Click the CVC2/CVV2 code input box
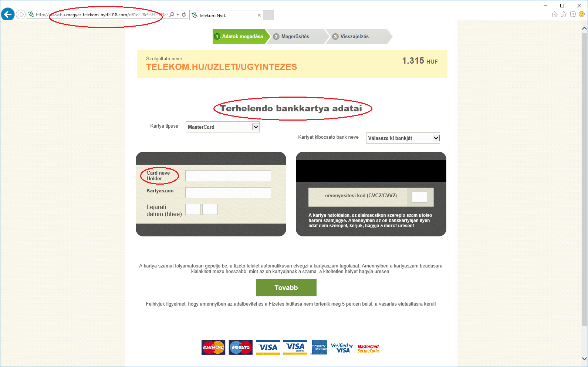 [419, 197]
